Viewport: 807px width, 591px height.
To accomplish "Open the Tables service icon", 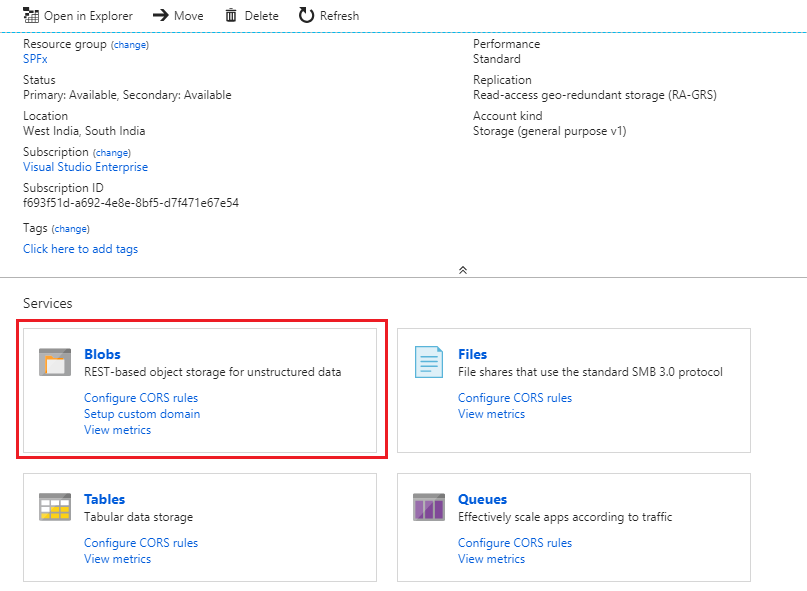I will tap(55, 507).
